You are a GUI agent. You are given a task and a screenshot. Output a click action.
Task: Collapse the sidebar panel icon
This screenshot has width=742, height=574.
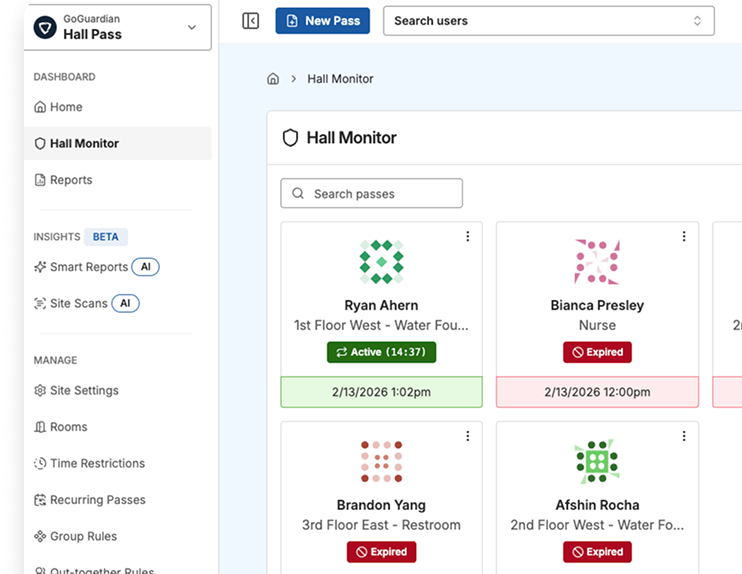250,21
